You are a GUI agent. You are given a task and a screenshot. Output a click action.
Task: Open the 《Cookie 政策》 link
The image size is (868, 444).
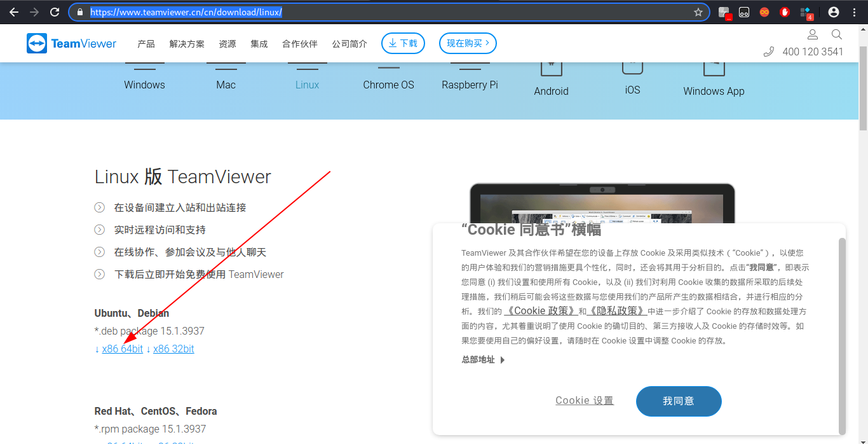[x=541, y=311]
